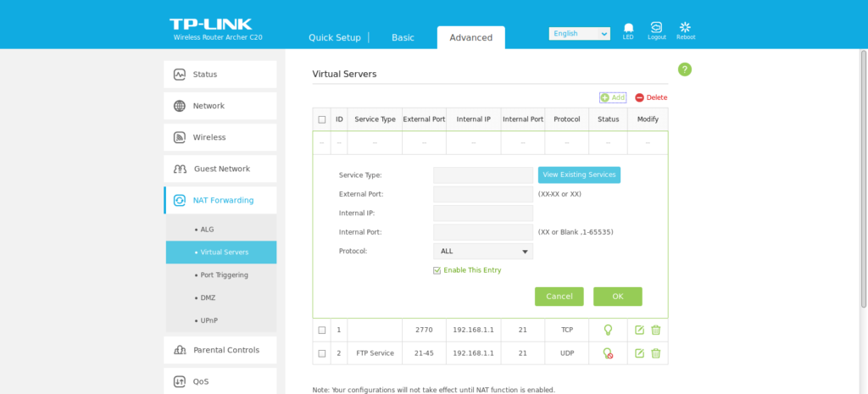Screen dimensions: 868x394
Task: Open the English language dropdown
Action: [x=579, y=34]
